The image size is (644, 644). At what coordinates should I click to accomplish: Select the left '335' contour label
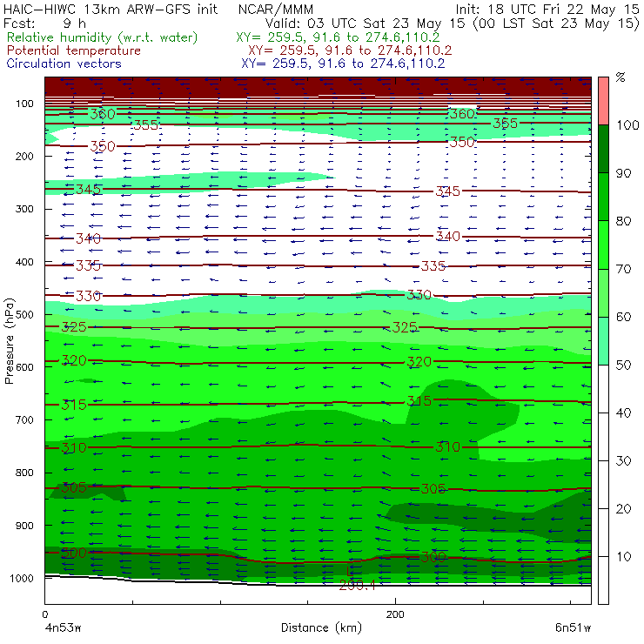88,265
